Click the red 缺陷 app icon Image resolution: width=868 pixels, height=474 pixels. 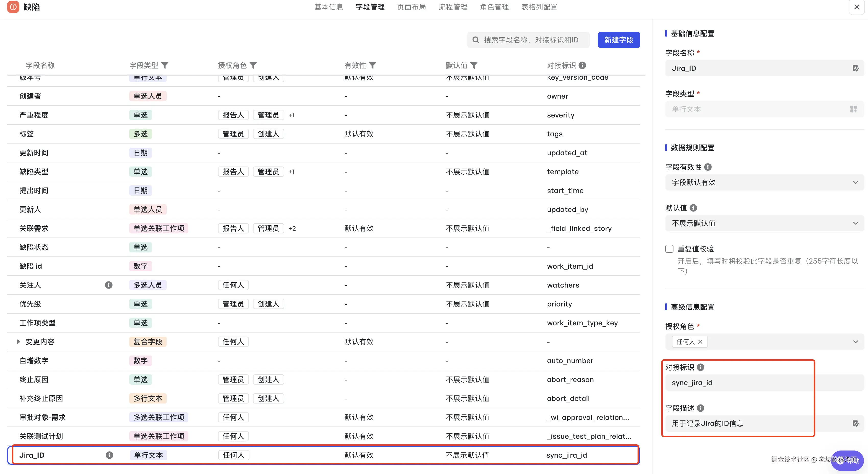coord(13,7)
